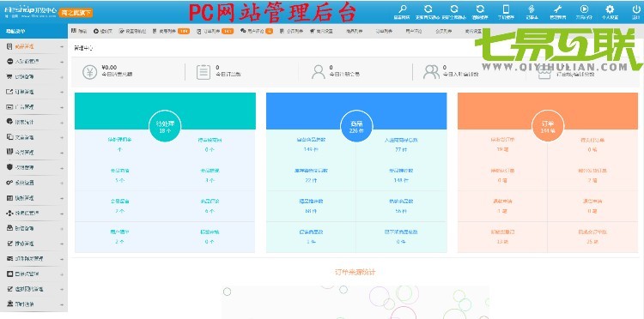Click the circled play icon in blue header
This screenshot has height=319, width=644.
(584, 9)
